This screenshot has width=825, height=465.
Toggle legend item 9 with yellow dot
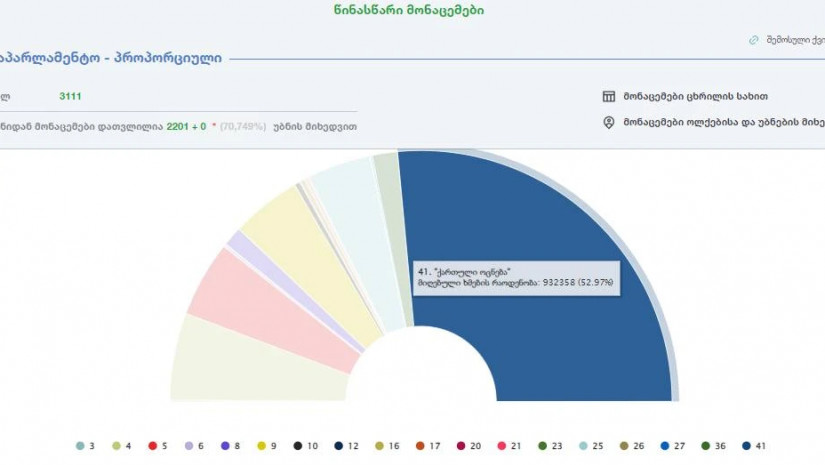tap(267, 446)
